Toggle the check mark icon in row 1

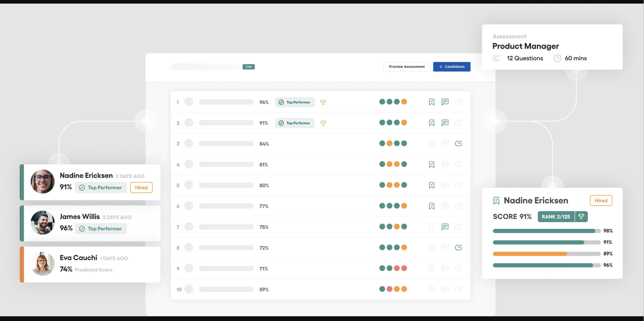tap(458, 102)
